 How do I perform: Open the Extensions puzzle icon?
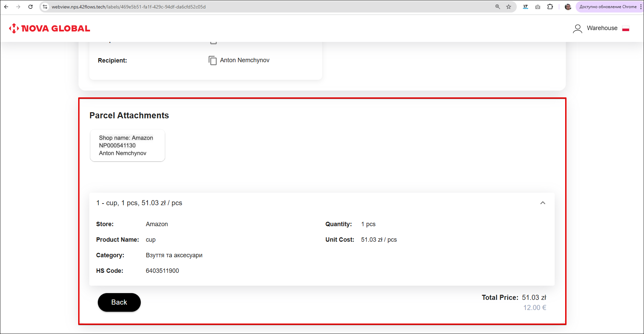pyautogui.click(x=550, y=7)
